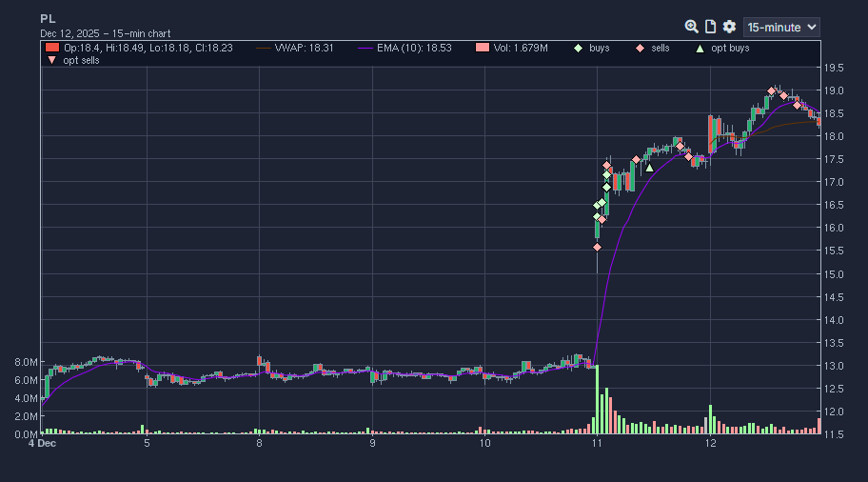Click the '12' date axis label

pos(710,443)
